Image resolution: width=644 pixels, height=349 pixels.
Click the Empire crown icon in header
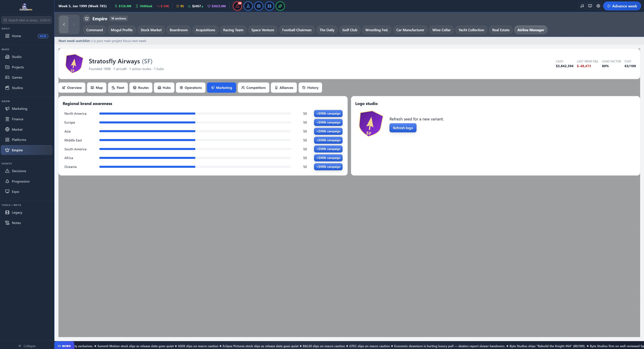coord(87,18)
